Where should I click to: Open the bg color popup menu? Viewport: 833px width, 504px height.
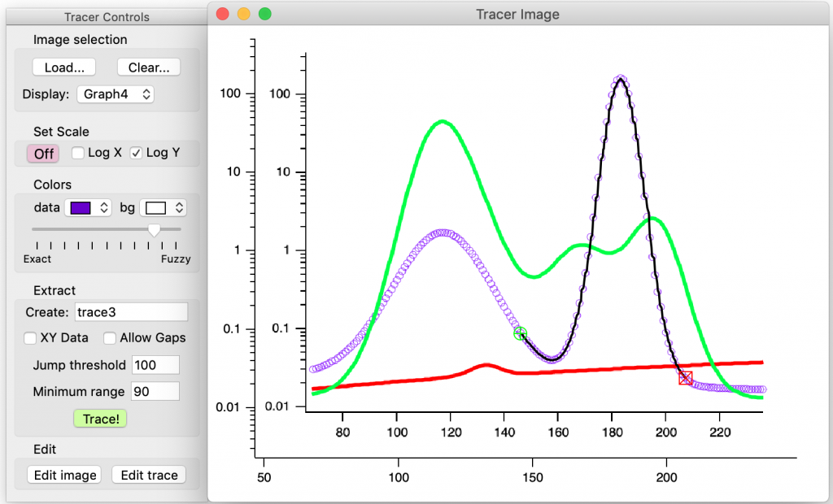[x=163, y=208]
